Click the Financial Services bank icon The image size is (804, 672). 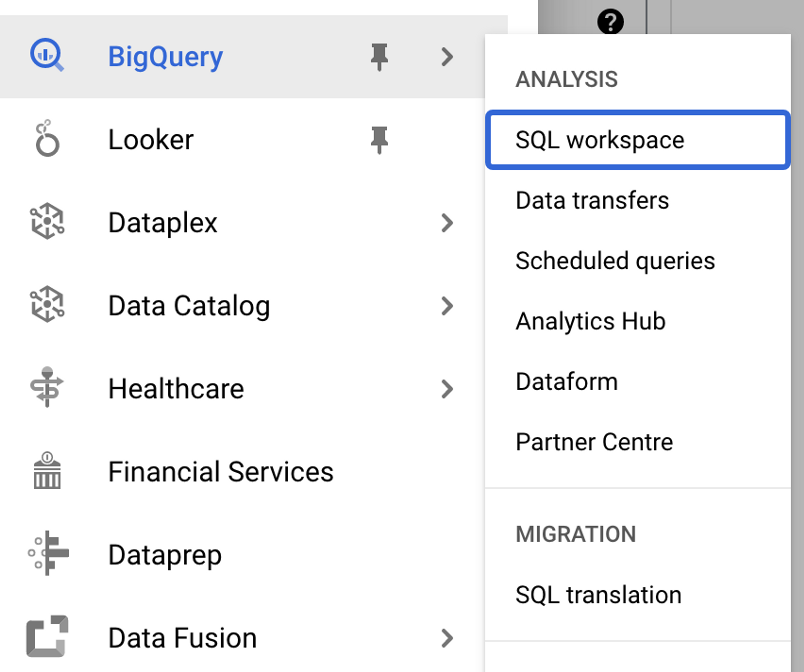[x=47, y=470]
